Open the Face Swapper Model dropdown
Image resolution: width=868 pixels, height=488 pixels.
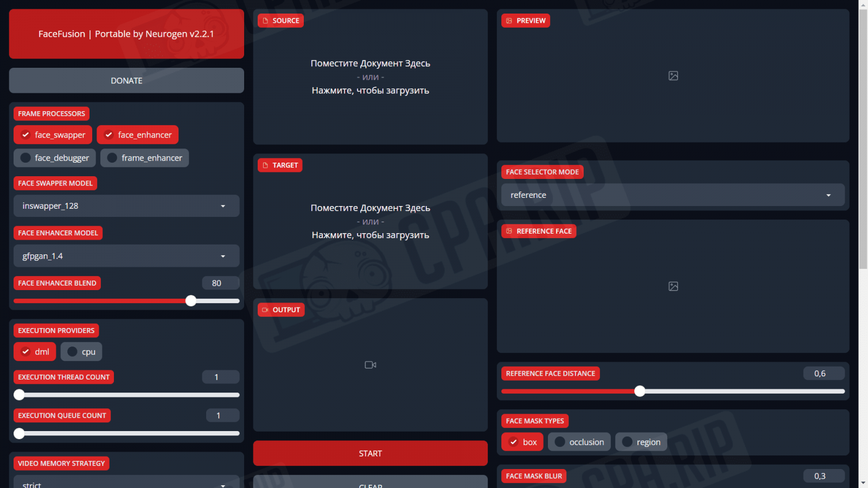pyautogui.click(x=126, y=206)
